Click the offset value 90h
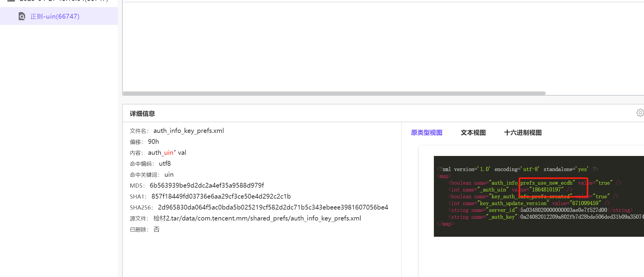 click(153, 142)
